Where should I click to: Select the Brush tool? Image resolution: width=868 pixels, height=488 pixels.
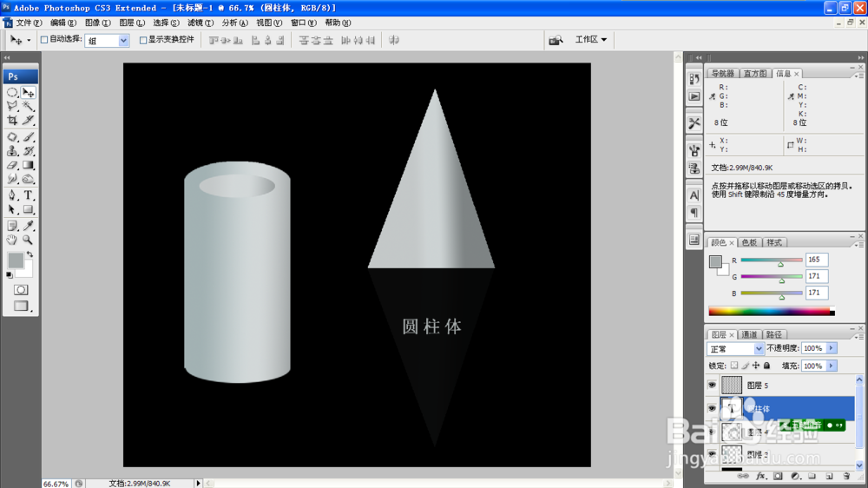pyautogui.click(x=29, y=137)
